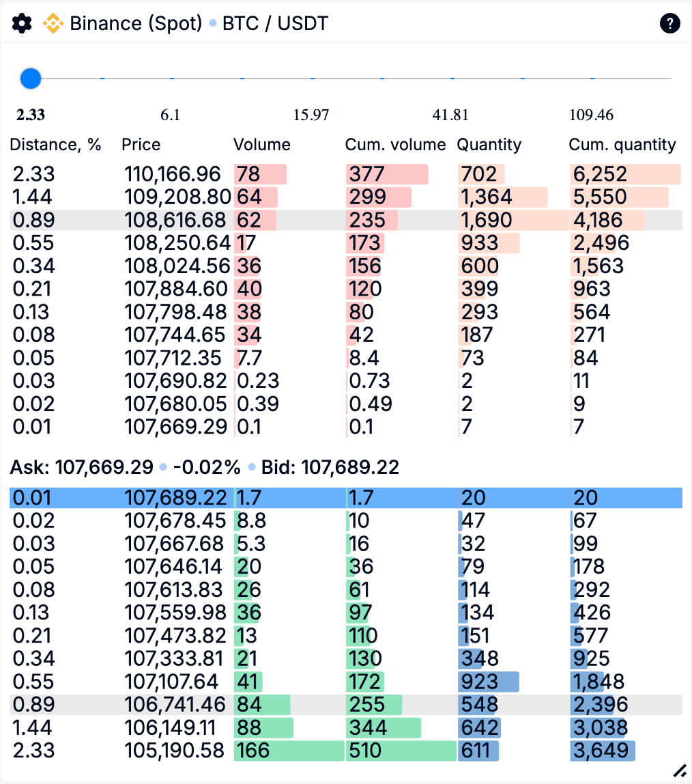Viewport: 692px width, 784px height.
Task: Set the depth slider to 41.81
Action: coord(451,79)
